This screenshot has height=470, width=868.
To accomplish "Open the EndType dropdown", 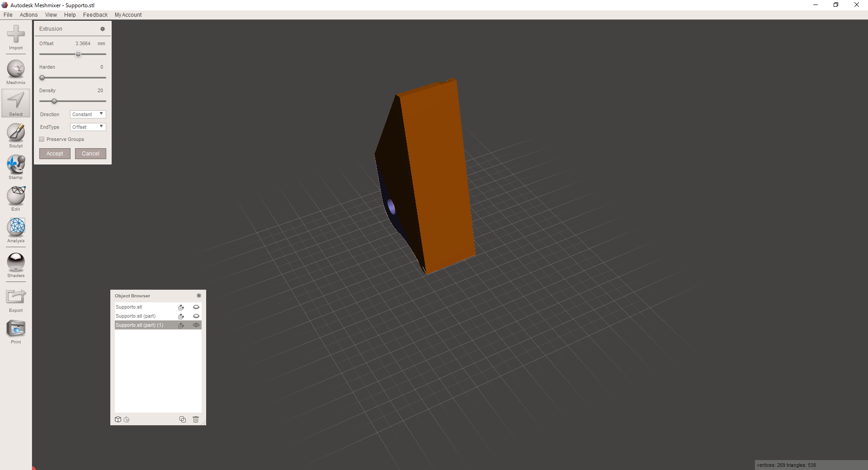I will click(x=88, y=127).
